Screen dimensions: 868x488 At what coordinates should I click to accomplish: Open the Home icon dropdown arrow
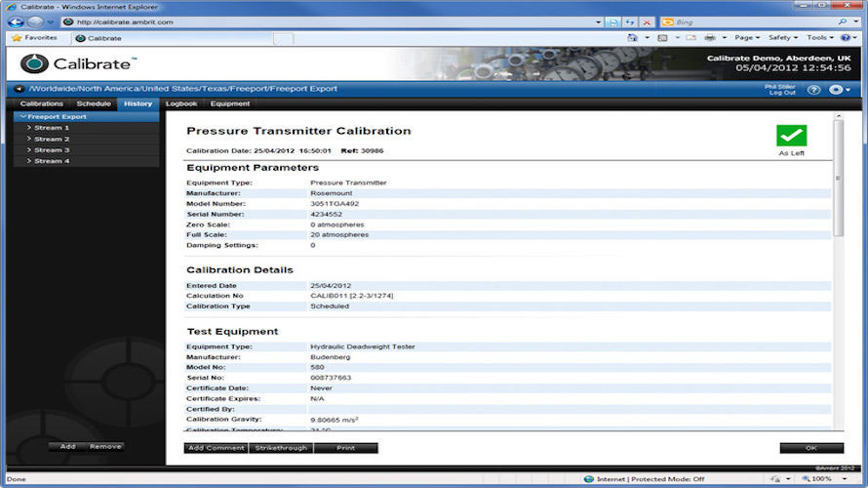click(647, 38)
